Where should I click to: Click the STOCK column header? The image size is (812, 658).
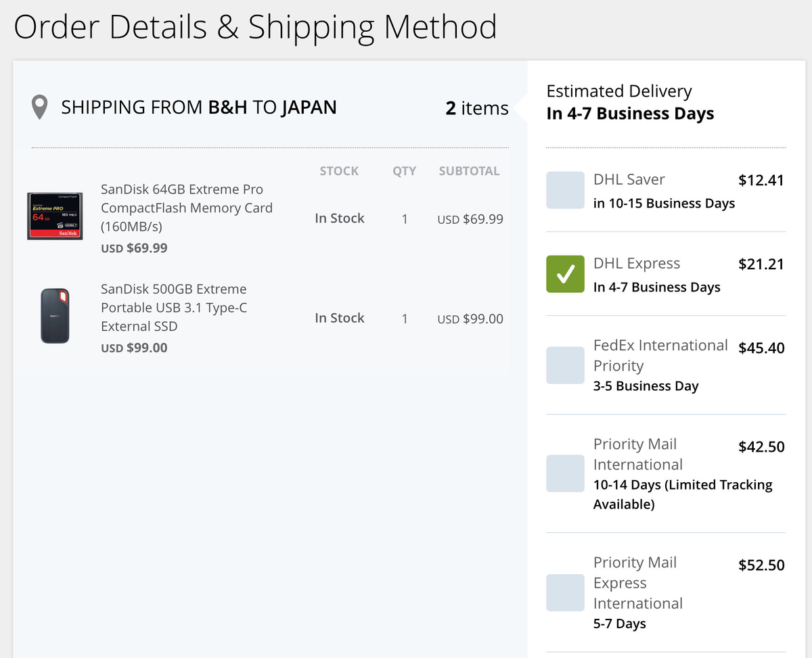click(x=339, y=171)
